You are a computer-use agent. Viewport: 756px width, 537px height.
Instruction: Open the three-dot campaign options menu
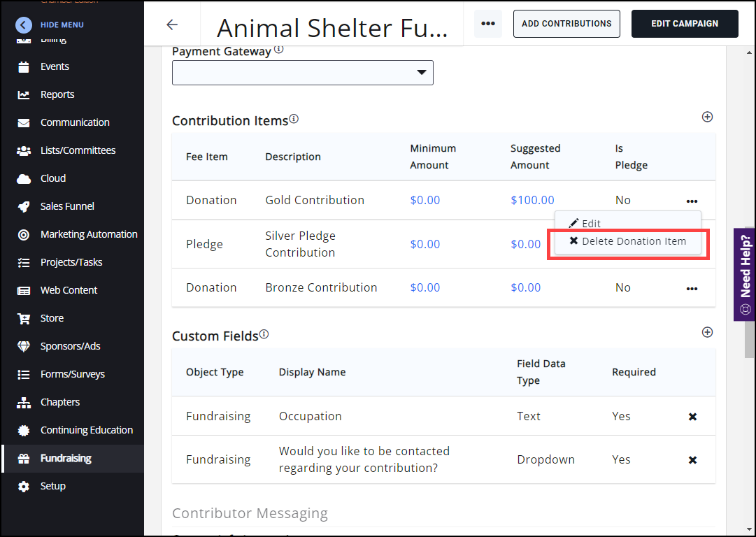coord(488,24)
